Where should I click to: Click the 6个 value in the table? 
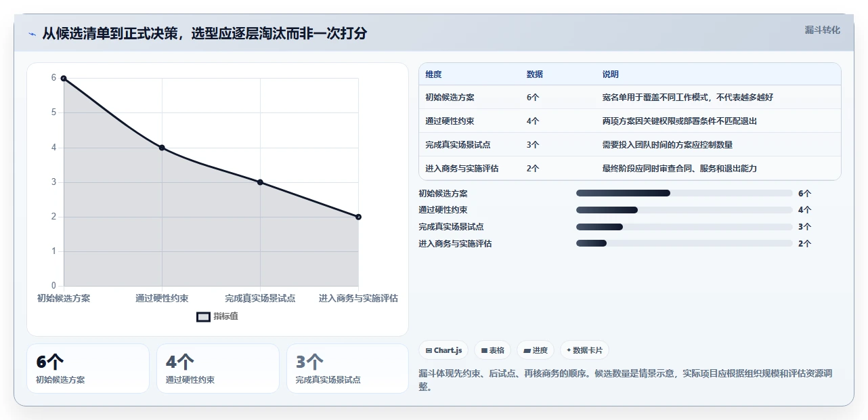point(533,98)
